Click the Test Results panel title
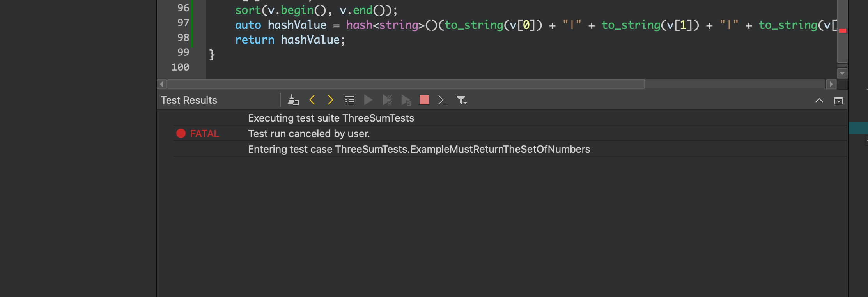This screenshot has width=868, height=297. [189, 100]
